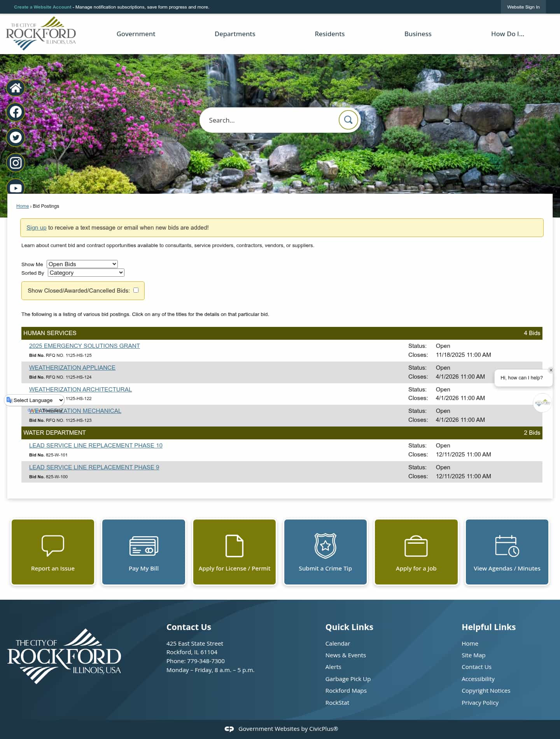Click the '4 Bids' count text
Screen dimensions: 560x739
point(532,333)
